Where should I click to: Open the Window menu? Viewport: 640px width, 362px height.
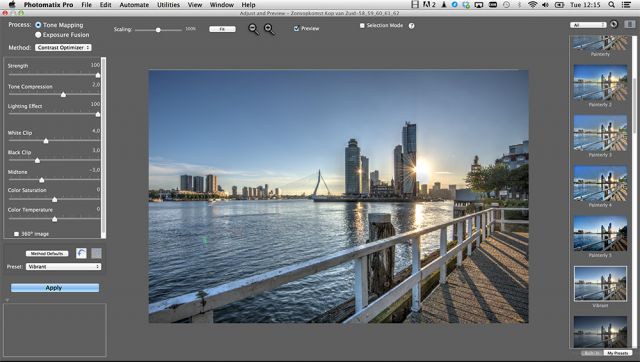(222, 4)
